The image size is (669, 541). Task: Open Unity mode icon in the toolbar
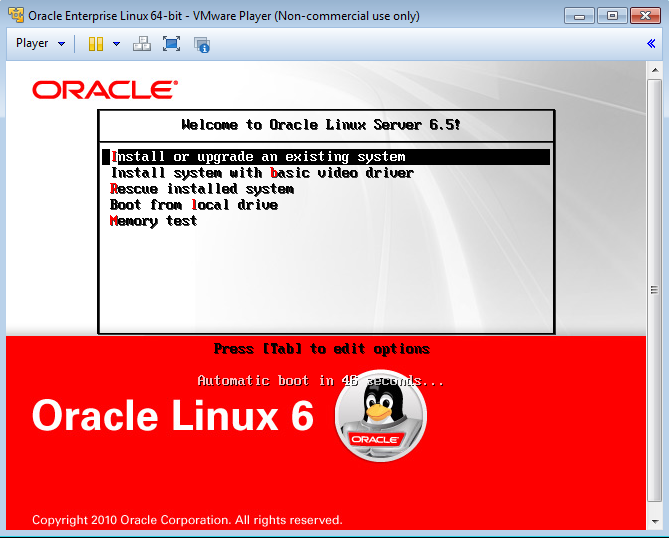[201, 44]
